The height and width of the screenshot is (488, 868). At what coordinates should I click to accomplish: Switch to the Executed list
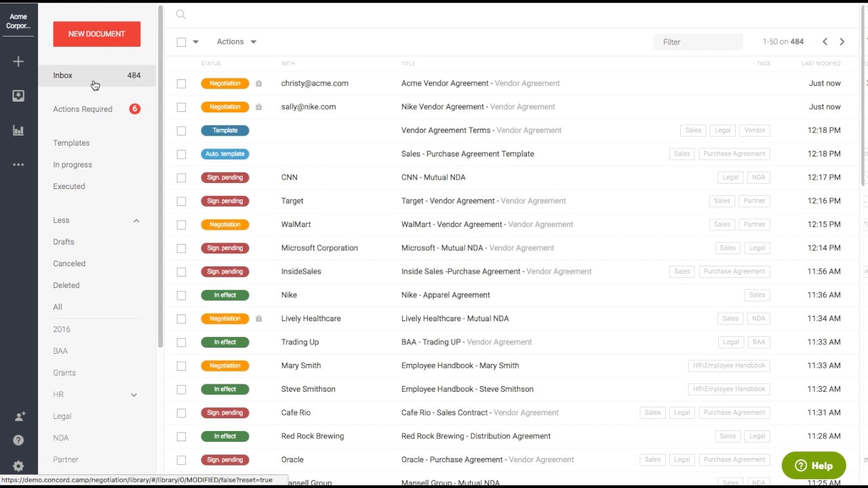(68, 186)
